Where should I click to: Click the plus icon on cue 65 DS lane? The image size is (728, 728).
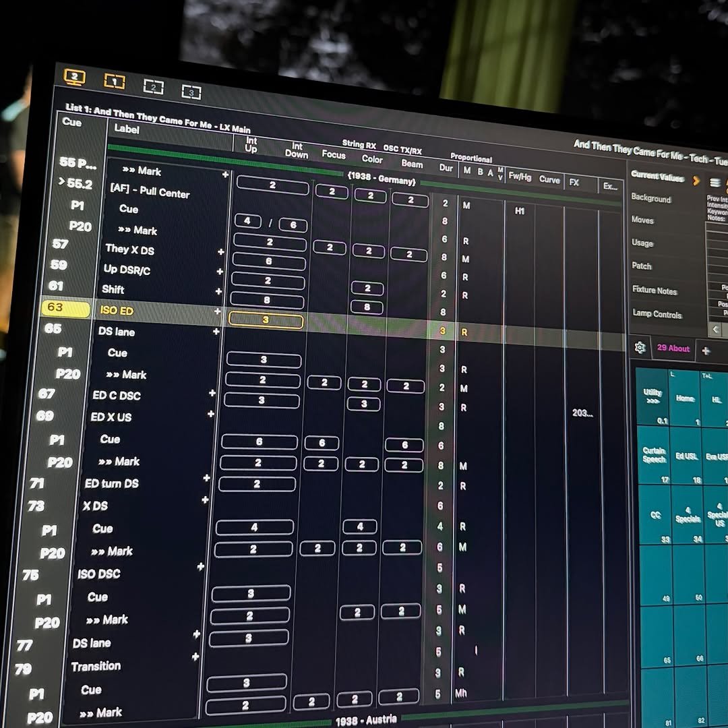coord(216,331)
